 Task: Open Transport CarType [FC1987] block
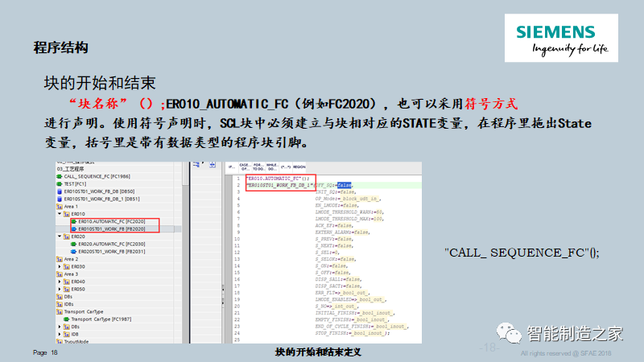click(x=101, y=319)
